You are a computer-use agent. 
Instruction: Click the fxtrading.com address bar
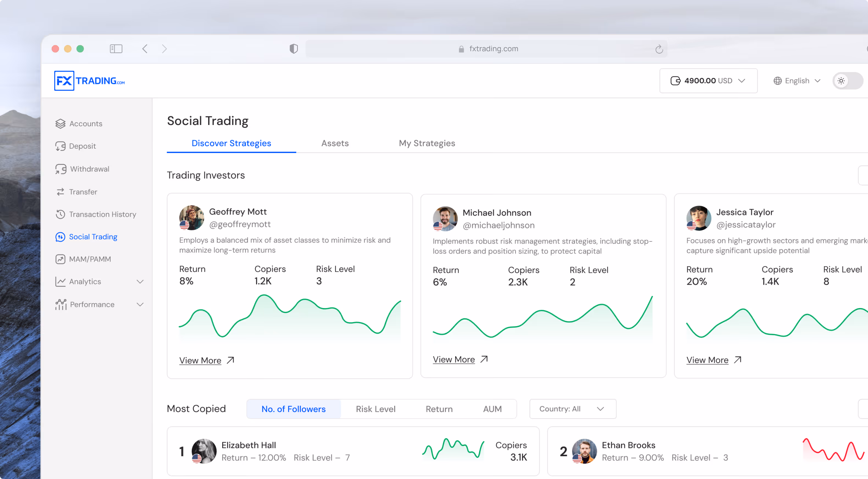(487, 49)
